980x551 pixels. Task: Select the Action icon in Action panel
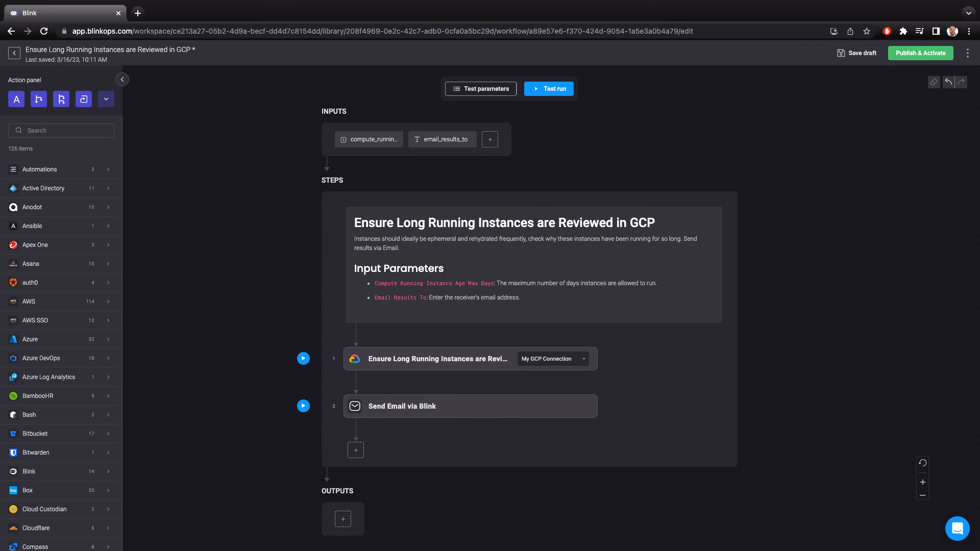16,99
